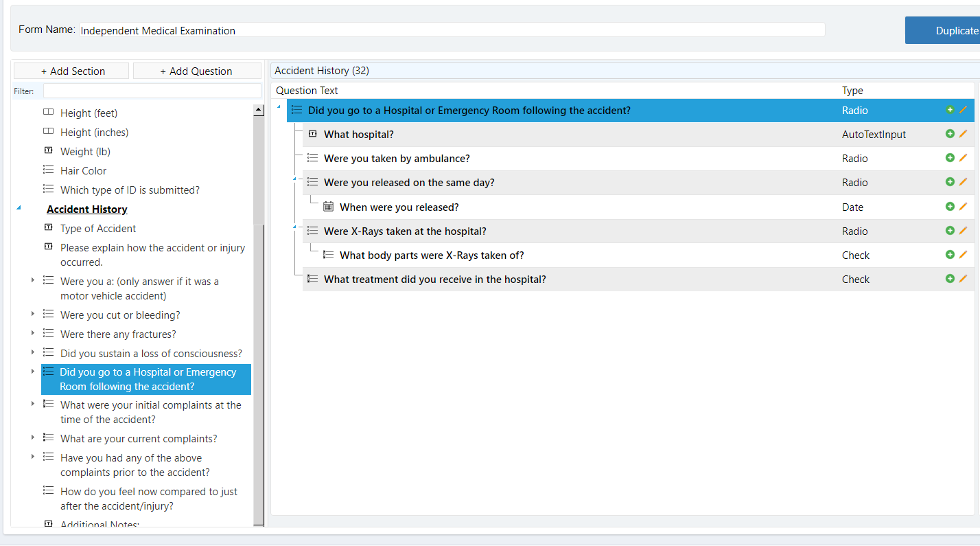Expand 'Were you cut or bleeding?' tree item
Screen dimensions: 980x546
tap(32, 314)
